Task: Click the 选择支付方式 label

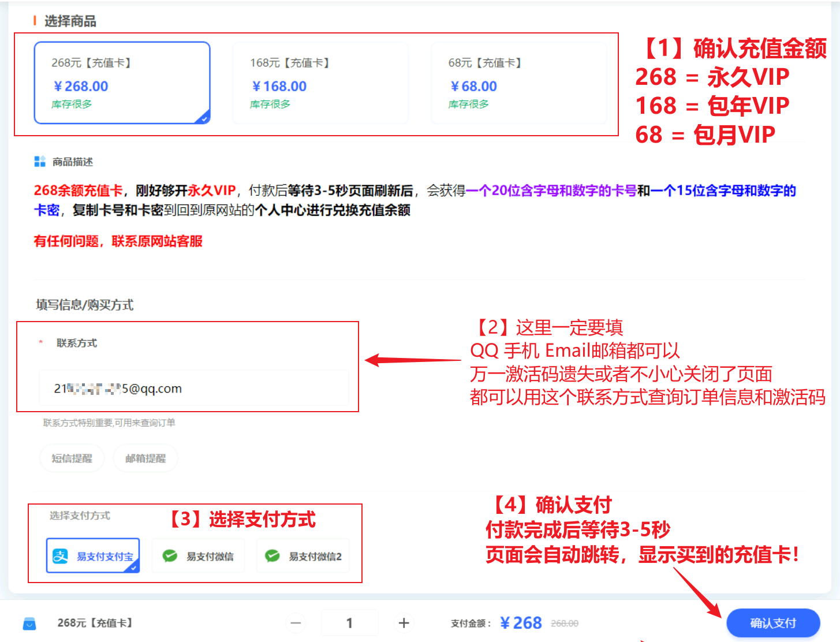Action: [x=80, y=516]
